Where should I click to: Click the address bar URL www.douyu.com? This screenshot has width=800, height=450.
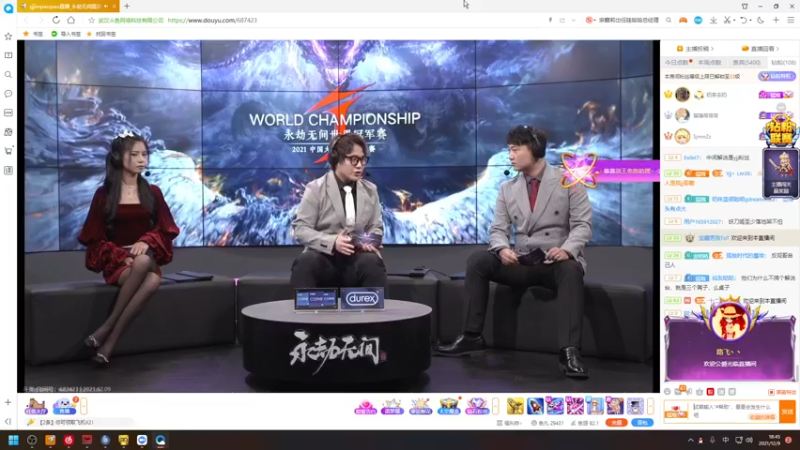click(x=212, y=20)
